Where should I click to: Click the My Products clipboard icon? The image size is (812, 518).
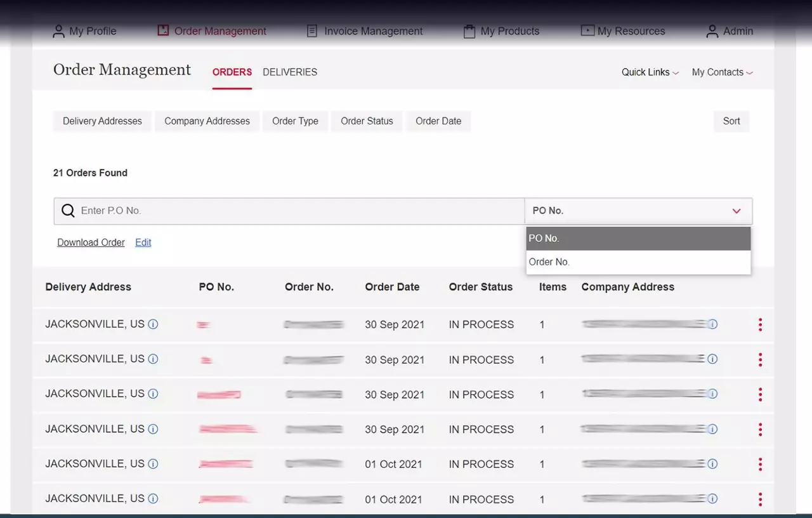coord(469,31)
